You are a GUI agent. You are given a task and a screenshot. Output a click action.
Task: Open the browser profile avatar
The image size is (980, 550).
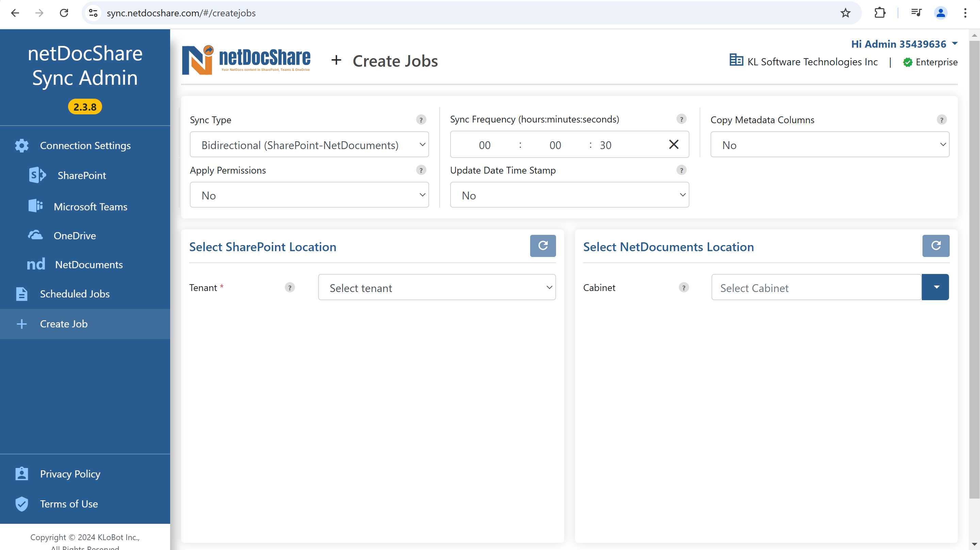[x=941, y=13]
